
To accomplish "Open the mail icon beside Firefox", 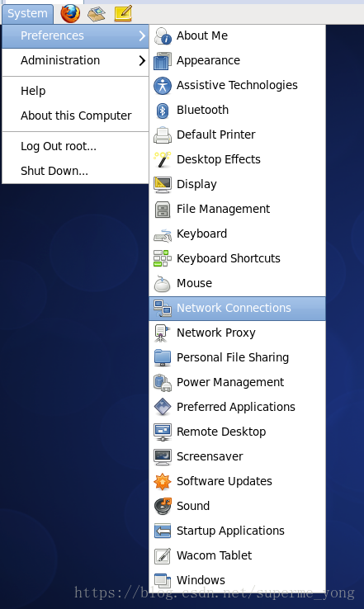I will click(97, 14).
